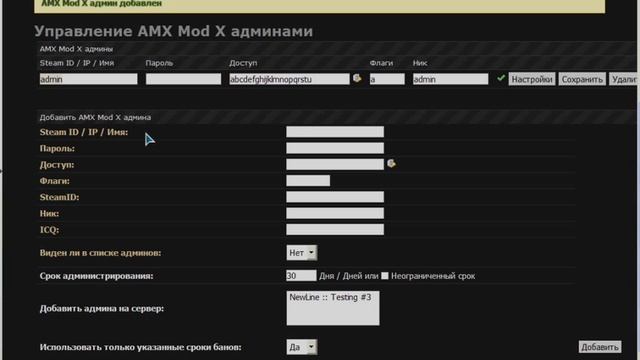Click the 'AMX Mod X админ добавлен' notification
Viewport: 640px width, 360px height.
tap(102, 4)
